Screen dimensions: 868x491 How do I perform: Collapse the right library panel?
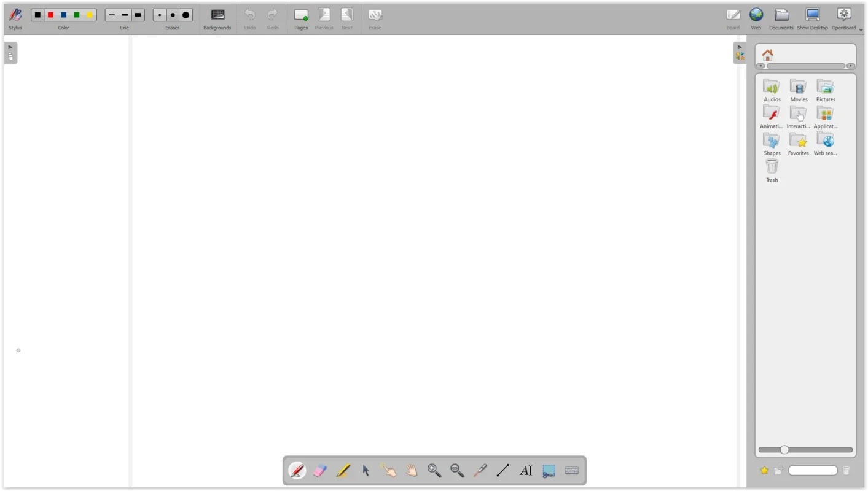(740, 46)
